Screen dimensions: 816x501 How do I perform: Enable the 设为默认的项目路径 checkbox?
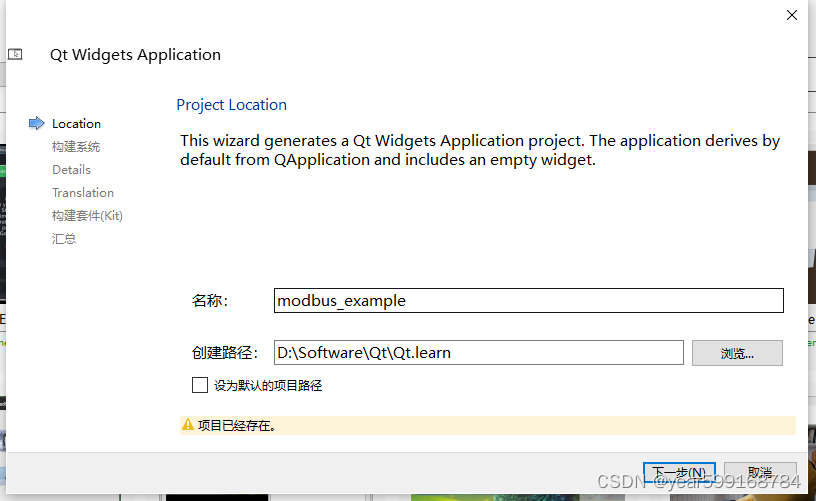coord(200,385)
